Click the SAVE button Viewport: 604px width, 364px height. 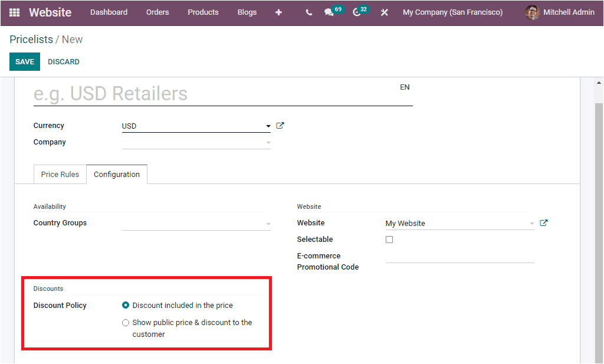pyautogui.click(x=24, y=61)
